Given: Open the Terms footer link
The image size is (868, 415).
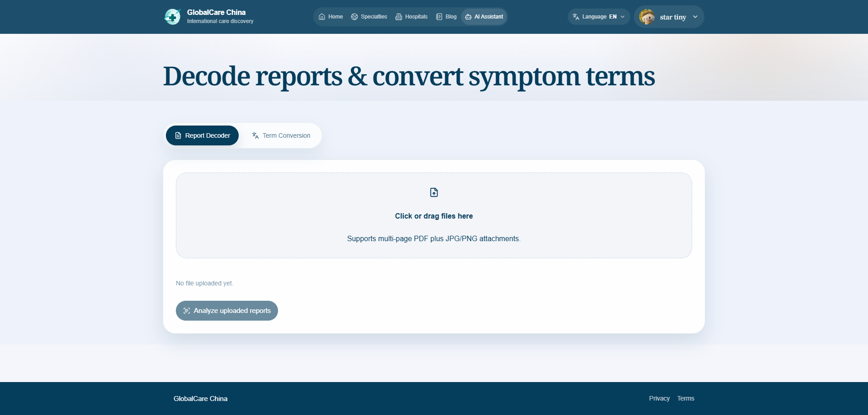Looking at the screenshot, I should 686,398.
